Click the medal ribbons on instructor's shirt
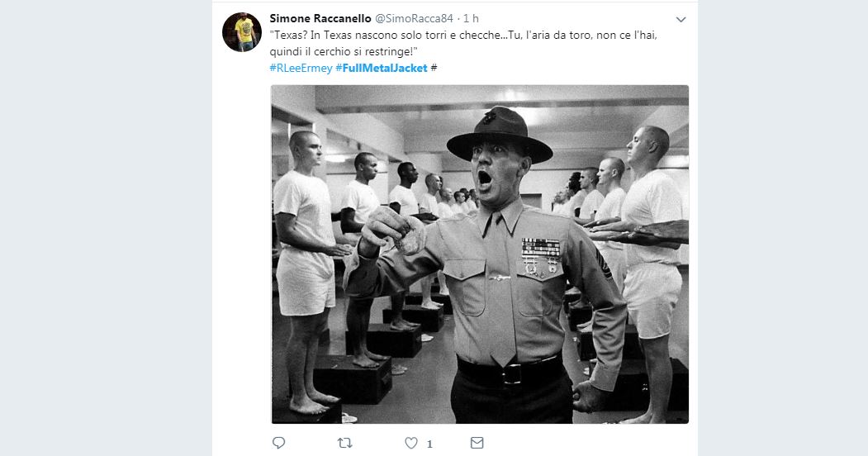The width and height of the screenshot is (868, 456). point(541,247)
